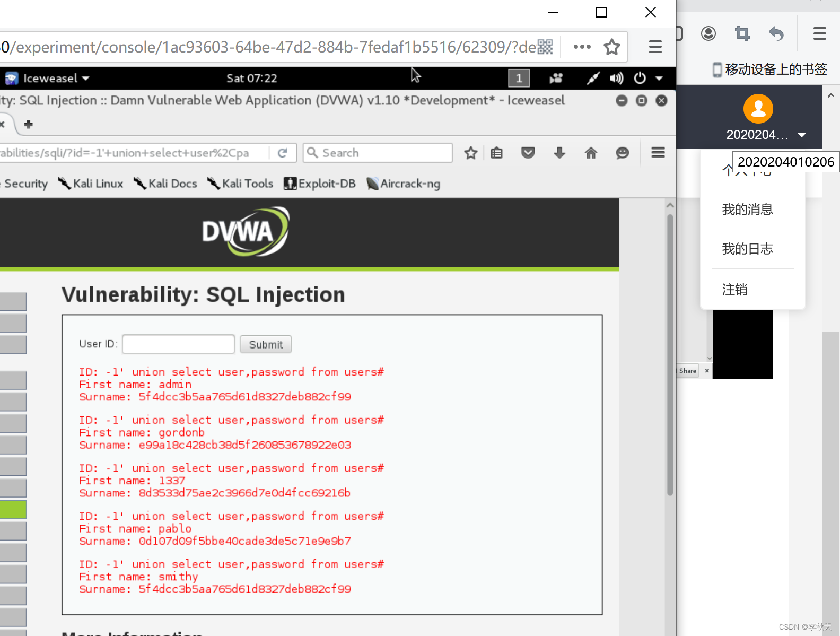Click the admin password hash text
The width and height of the screenshot is (840, 636).
coord(245,397)
